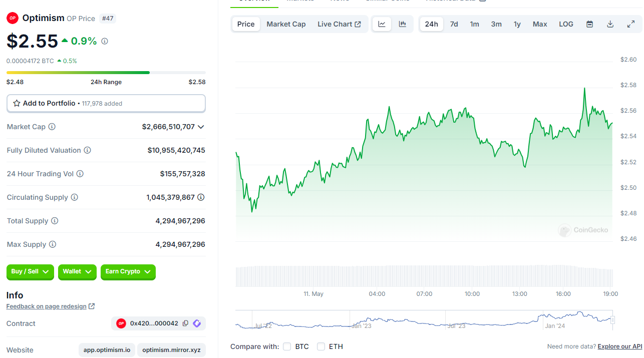The width and height of the screenshot is (644, 358).
Task: Select the 3m time range
Action: click(496, 24)
